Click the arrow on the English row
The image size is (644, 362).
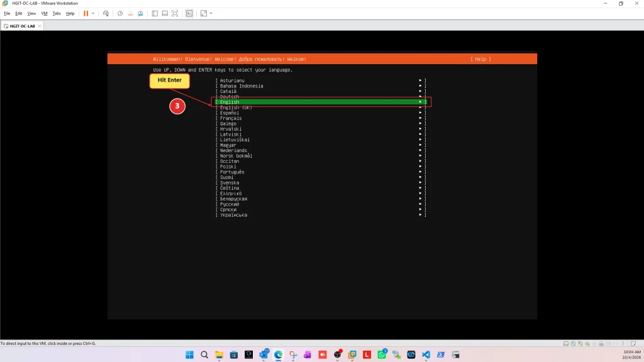tap(420, 102)
